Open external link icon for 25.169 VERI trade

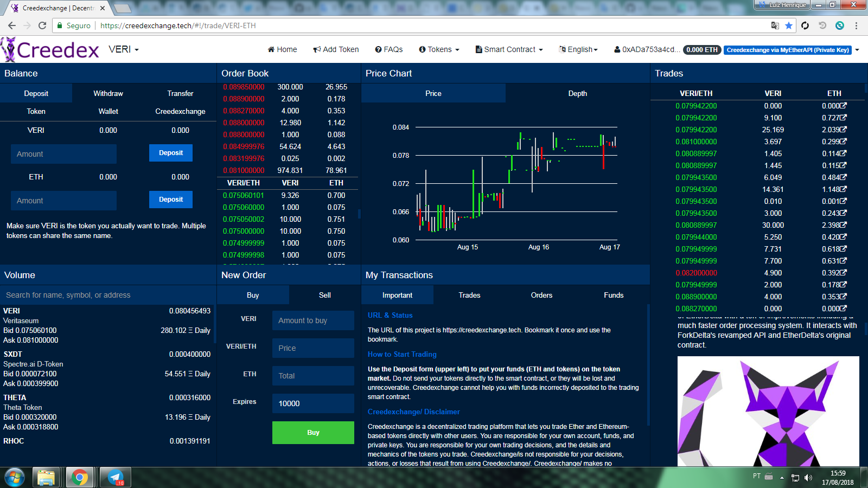pos(844,129)
